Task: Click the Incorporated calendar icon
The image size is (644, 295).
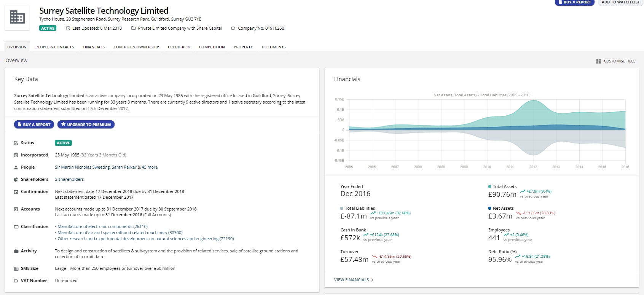Action: click(16, 155)
